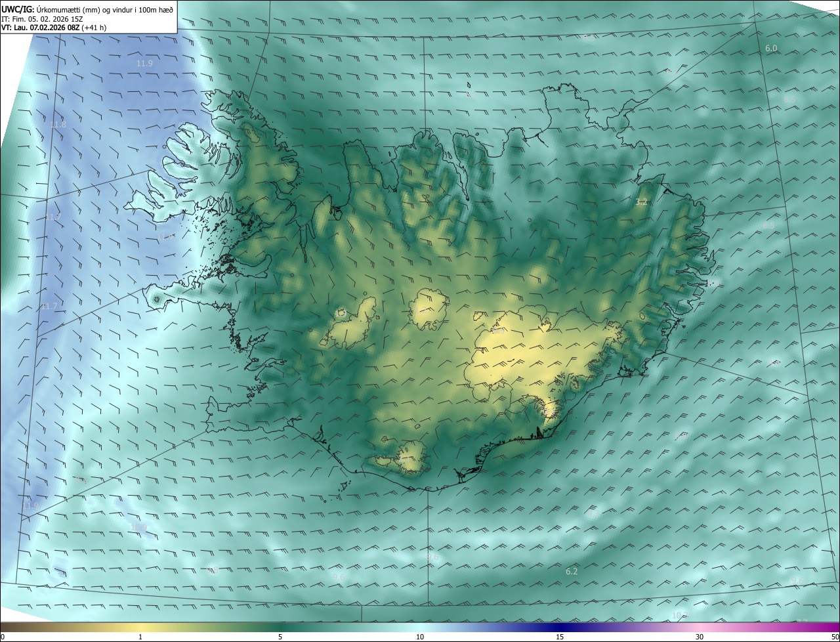Click the 10 tick on the color scale
Screen dimensions: 840x642
point(420,637)
